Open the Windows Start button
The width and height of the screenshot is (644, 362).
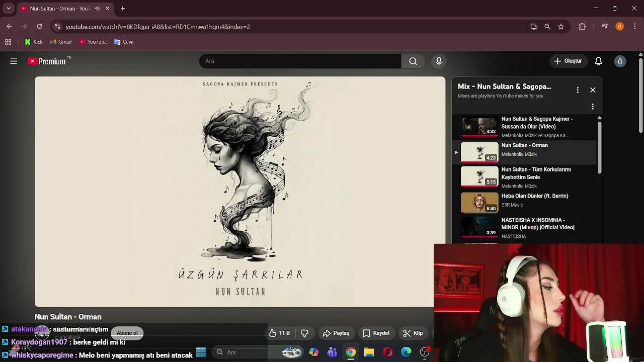201,352
